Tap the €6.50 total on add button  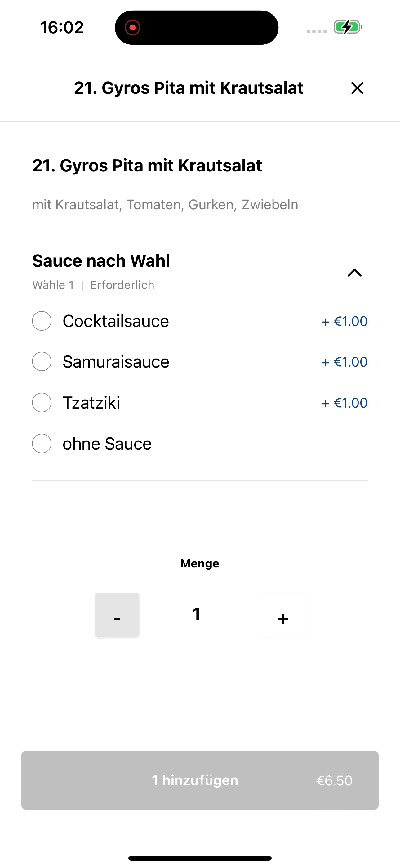point(334,780)
